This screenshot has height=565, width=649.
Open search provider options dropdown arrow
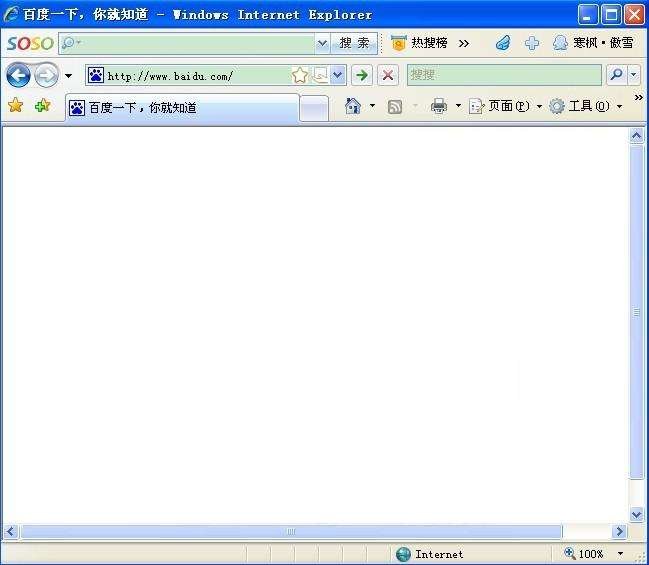[634, 75]
